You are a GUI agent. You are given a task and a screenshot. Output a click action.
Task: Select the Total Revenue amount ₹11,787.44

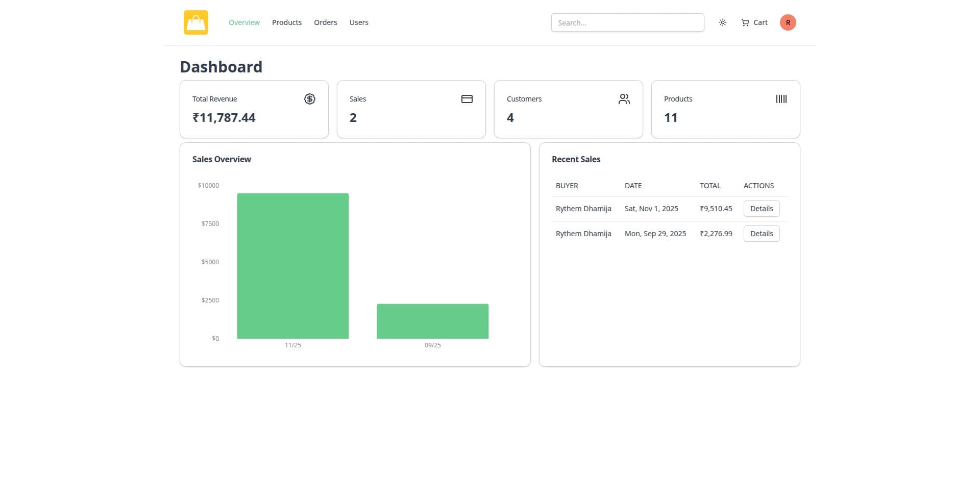(224, 118)
